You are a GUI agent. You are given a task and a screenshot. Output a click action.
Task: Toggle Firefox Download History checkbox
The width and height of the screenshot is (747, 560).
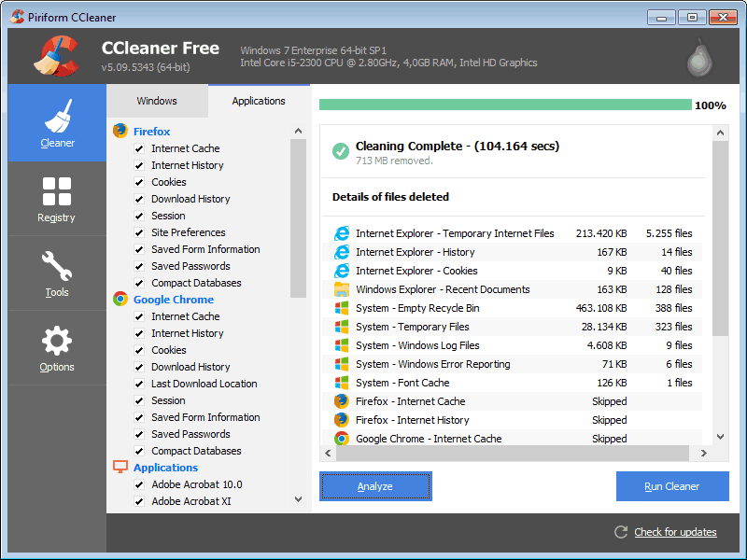click(x=139, y=199)
